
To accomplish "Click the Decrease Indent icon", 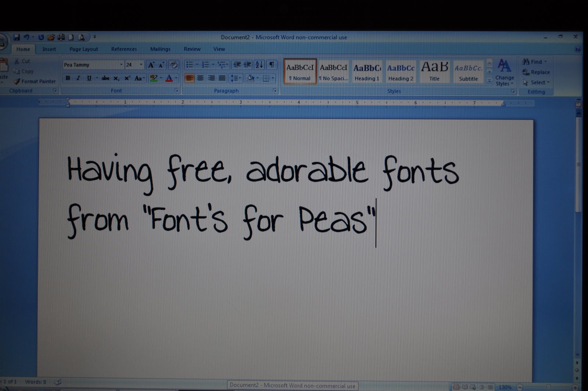I will (237, 65).
